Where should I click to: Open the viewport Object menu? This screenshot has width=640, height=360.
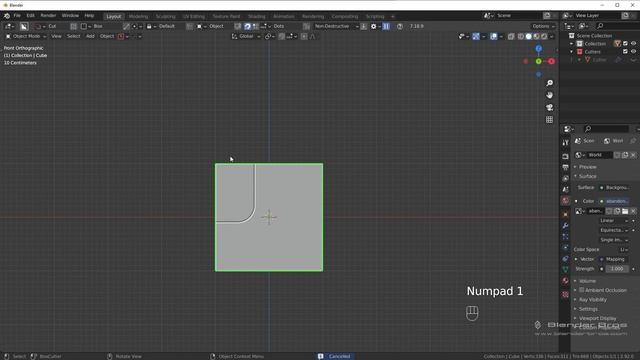click(107, 36)
